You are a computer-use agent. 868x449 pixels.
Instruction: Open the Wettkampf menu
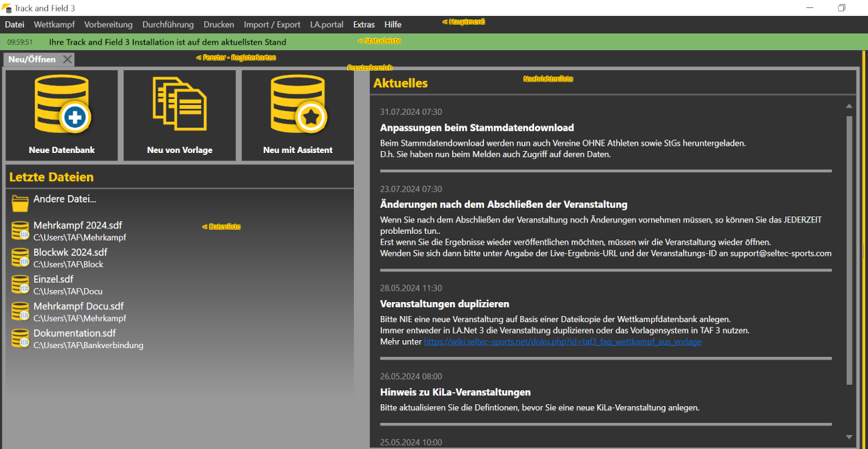click(x=54, y=25)
